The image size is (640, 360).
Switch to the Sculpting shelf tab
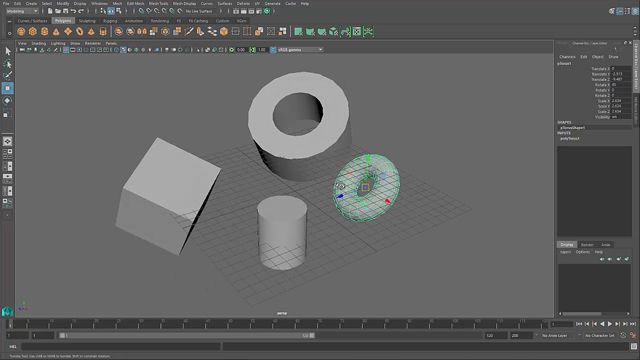point(87,20)
